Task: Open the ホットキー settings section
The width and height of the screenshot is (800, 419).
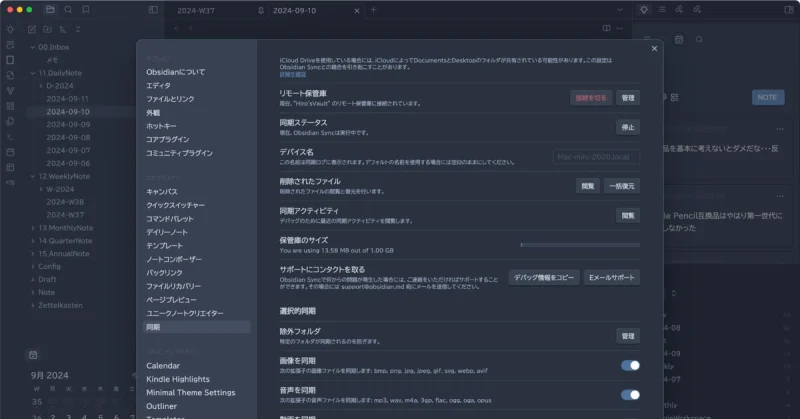Action: (161, 126)
